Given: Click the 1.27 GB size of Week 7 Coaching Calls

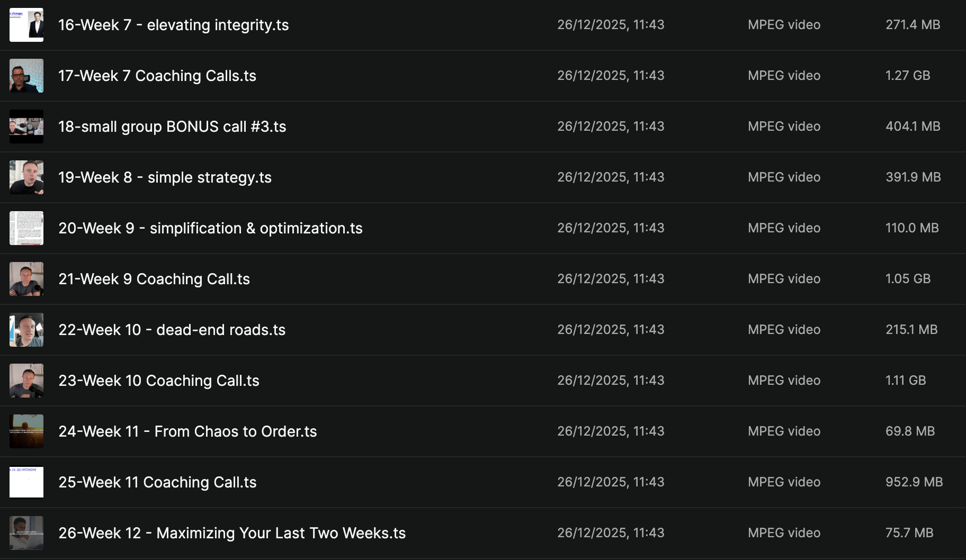Looking at the screenshot, I should [908, 76].
